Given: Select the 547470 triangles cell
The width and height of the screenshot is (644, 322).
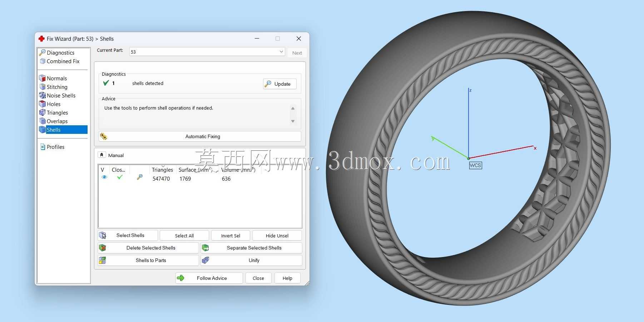Looking at the screenshot, I should 161,179.
